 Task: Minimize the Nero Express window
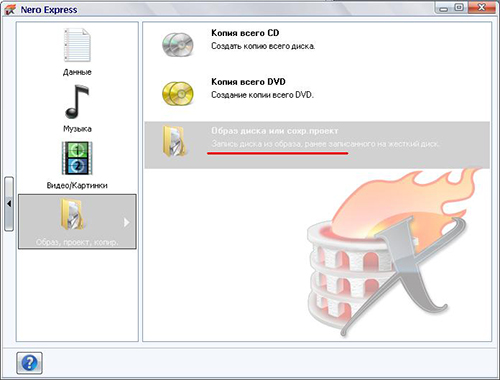443,8
